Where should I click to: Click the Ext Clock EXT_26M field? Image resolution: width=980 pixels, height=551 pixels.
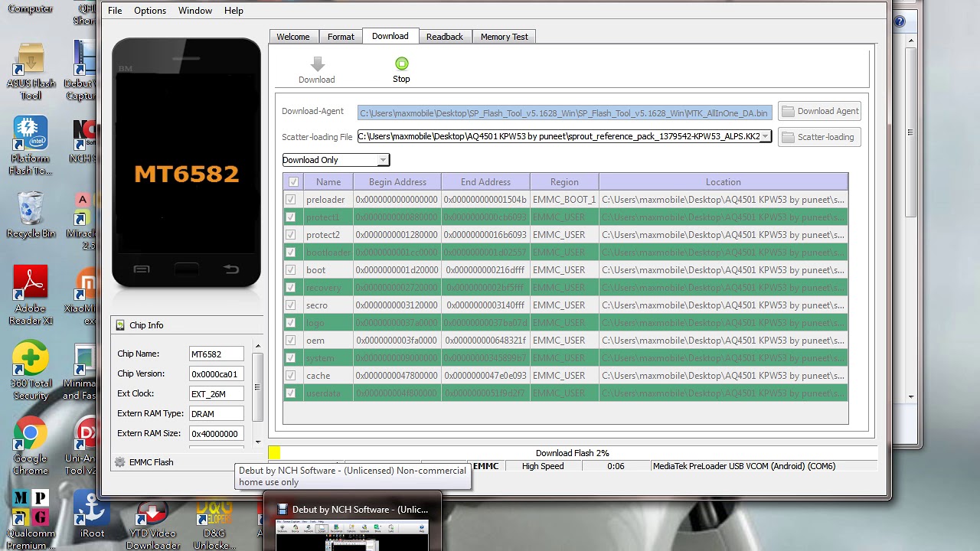[217, 394]
